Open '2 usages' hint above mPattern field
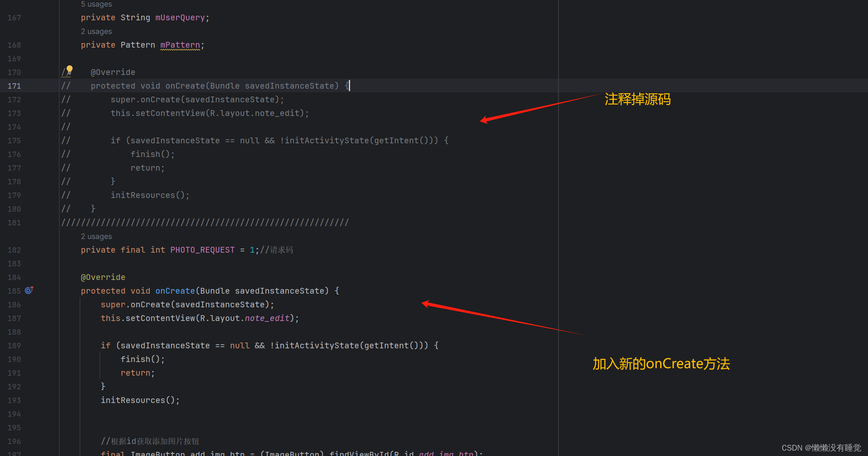 96,31
